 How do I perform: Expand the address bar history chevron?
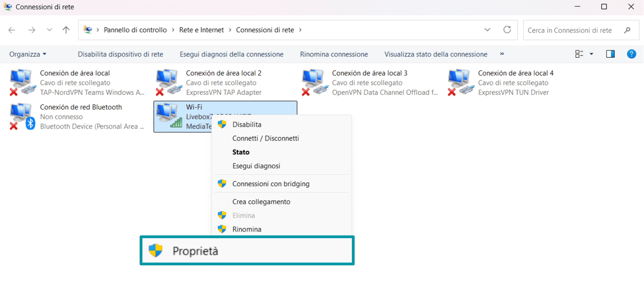[487, 30]
